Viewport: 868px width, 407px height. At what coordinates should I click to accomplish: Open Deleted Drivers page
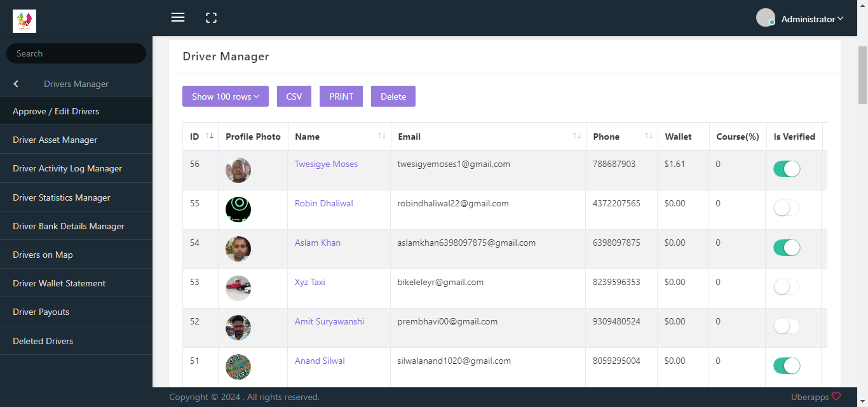(76, 341)
